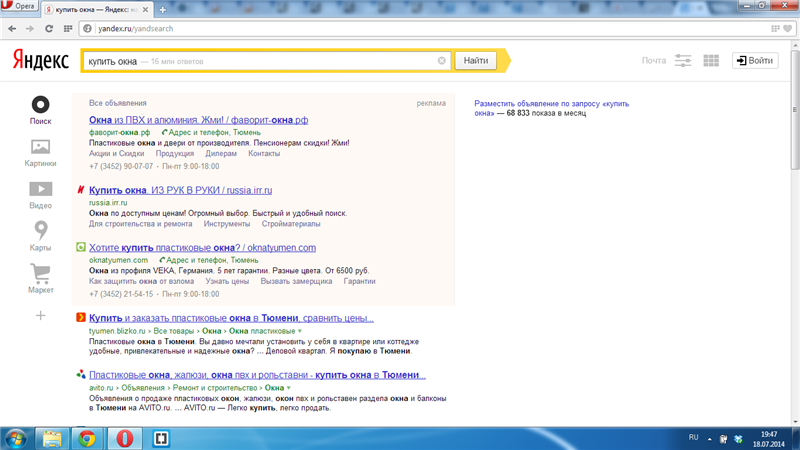Image resolution: width=800 pixels, height=450 pixels.
Task: Click the irr.ru red favicon
Action: tap(81, 190)
